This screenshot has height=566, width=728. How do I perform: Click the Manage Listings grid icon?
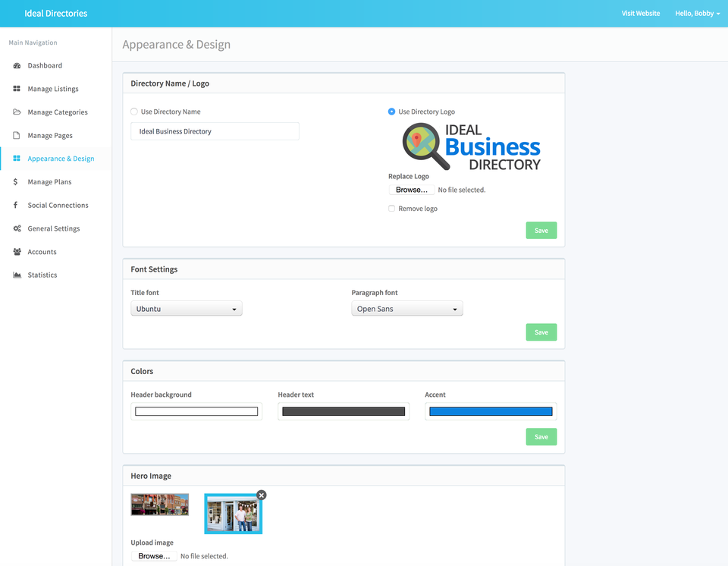click(17, 89)
